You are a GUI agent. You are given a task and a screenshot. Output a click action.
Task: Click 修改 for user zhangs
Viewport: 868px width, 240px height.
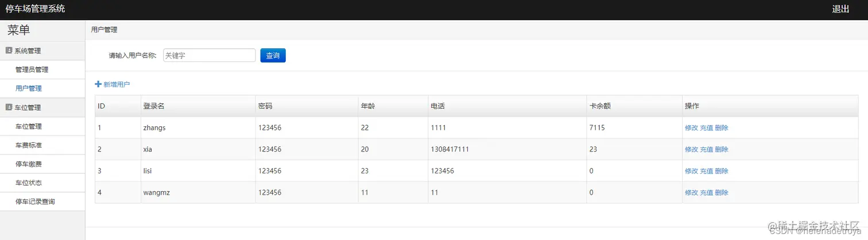(691, 128)
